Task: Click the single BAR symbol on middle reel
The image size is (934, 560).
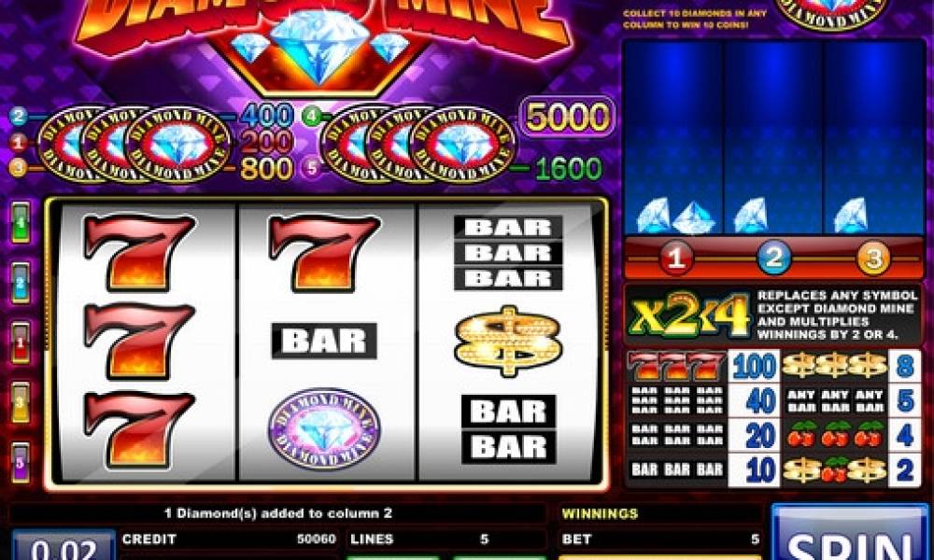Action: [324, 341]
